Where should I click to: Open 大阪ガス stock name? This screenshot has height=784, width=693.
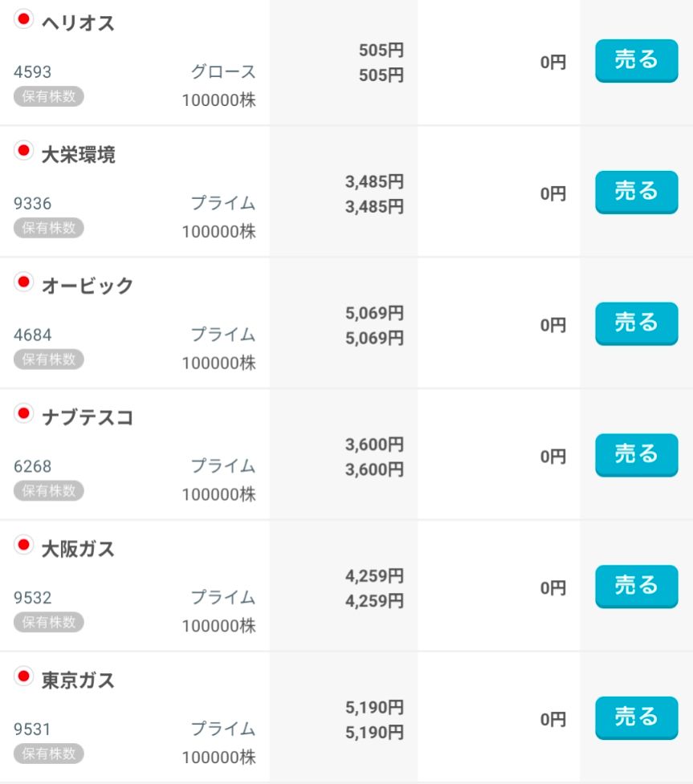coord(78,550)
